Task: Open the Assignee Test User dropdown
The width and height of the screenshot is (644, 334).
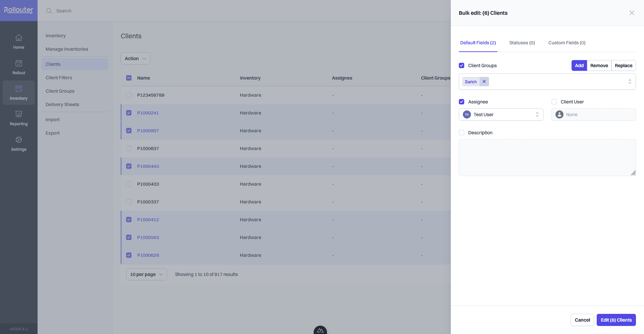Action: click(501, 114)
